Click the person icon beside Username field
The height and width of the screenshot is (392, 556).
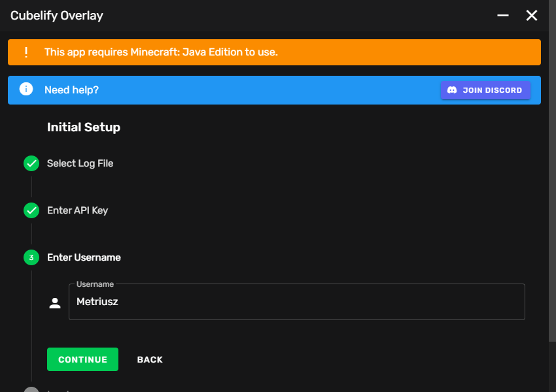tap(55, 302)
